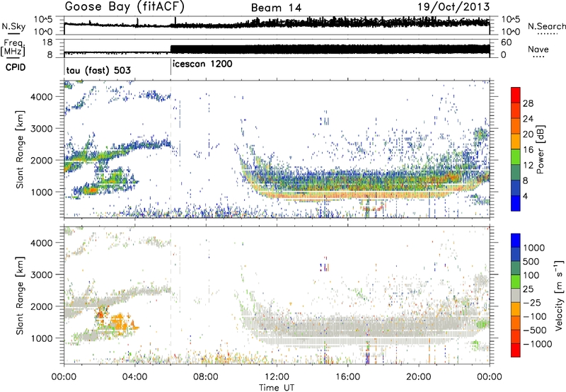Image resolution: width=566 pixels, height=392 pixels.
Task: Click the '18' frequency axis value
Action: click(47, 42)
